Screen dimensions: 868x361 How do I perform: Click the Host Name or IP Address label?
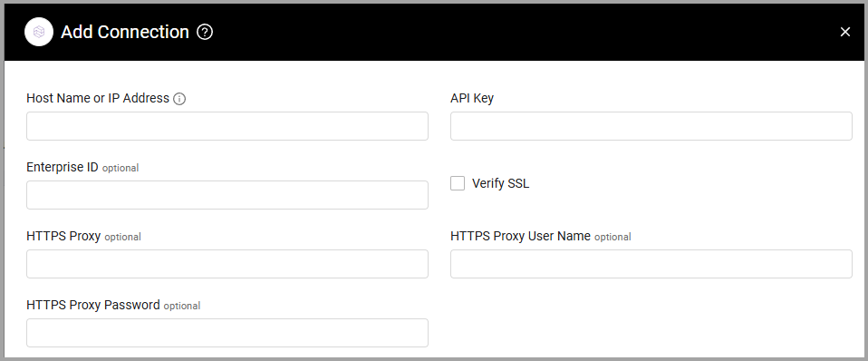click(98, 98)
